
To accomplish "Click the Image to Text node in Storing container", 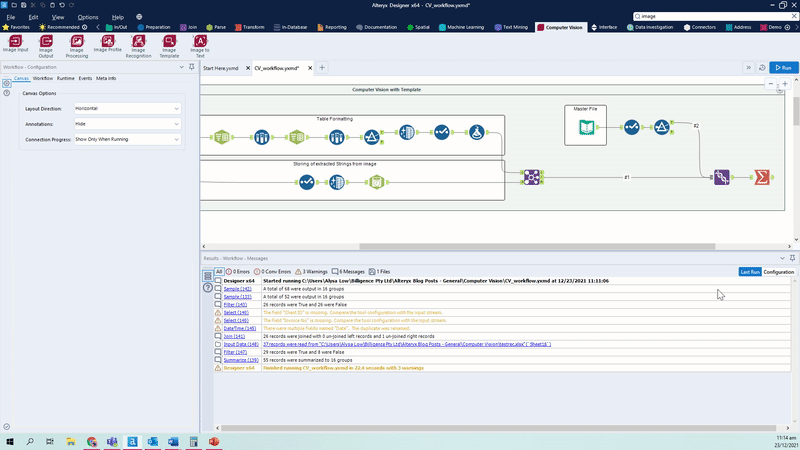I will pyautogui.click(x=377, y=182).
